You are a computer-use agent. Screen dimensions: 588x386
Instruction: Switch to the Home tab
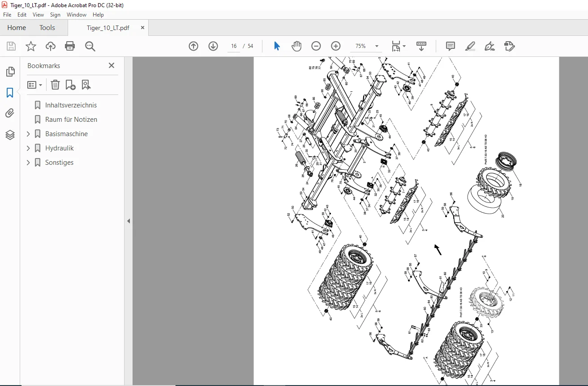(17, 28)
